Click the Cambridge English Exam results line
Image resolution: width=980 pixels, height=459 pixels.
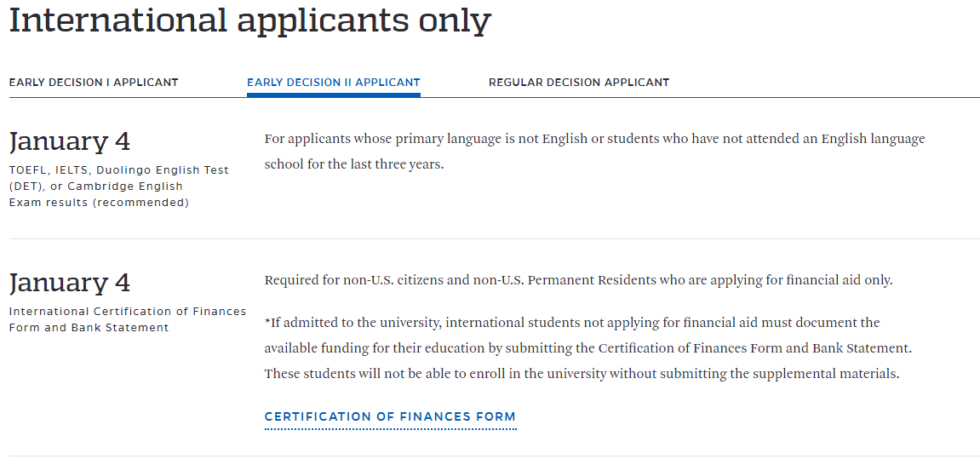pos(99,203)
